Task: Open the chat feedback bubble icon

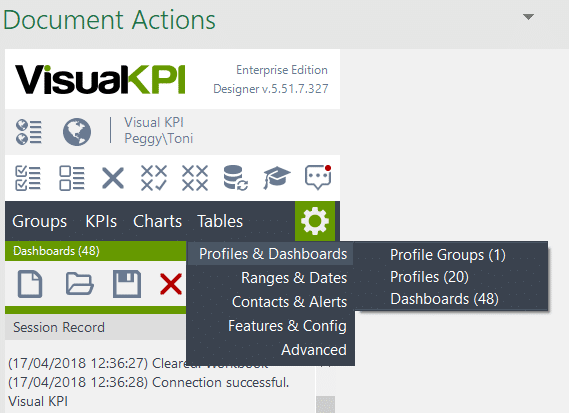Action: [x=318, y=177]
